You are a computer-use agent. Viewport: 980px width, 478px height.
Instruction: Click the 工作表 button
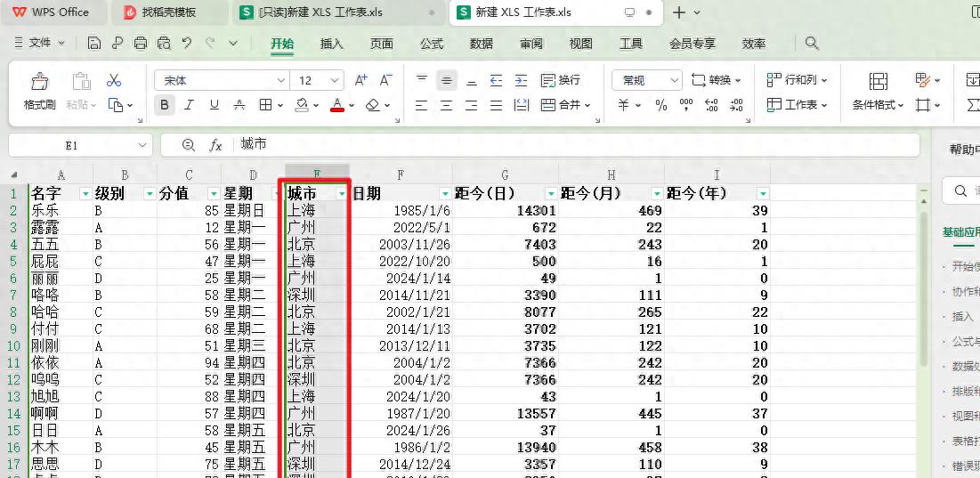797,105
